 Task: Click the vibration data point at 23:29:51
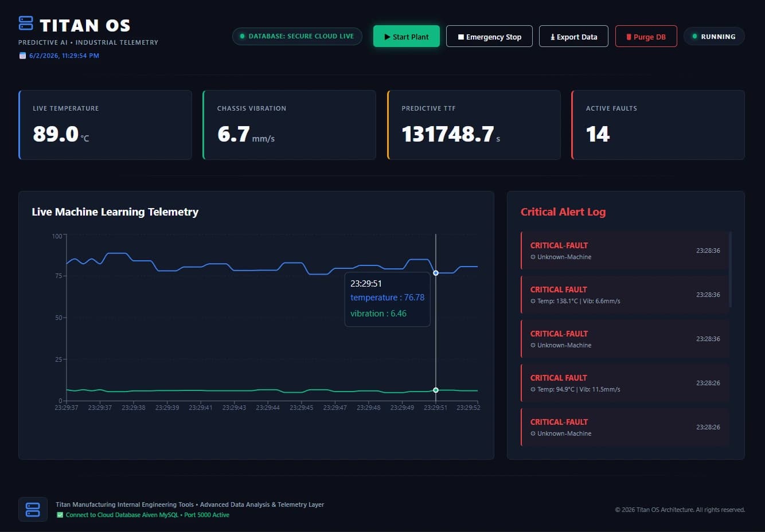436,390
